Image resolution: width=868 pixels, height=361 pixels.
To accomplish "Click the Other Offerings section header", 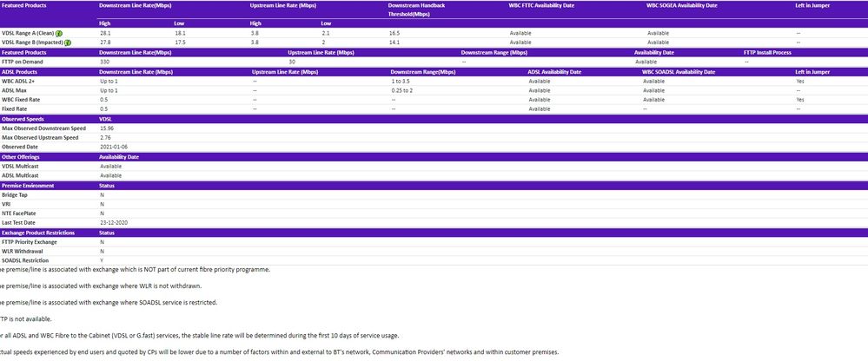I will 23,156.
